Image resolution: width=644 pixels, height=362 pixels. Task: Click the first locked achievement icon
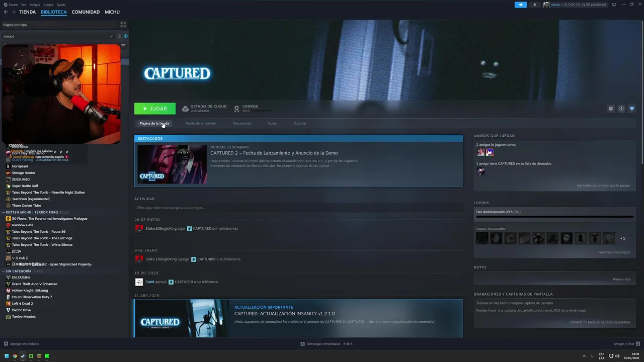point(482,238)
